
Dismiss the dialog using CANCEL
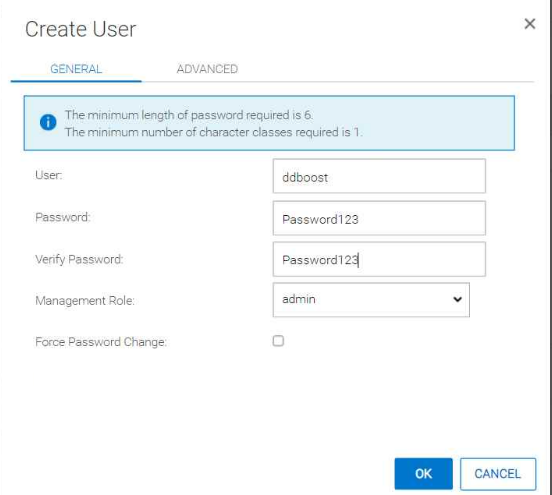tap(498, 474)
